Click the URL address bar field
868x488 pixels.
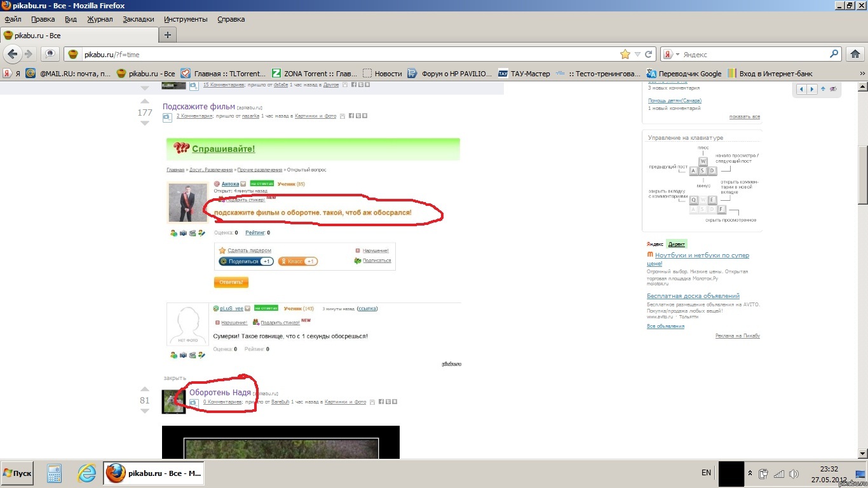[x=349, y=55]
